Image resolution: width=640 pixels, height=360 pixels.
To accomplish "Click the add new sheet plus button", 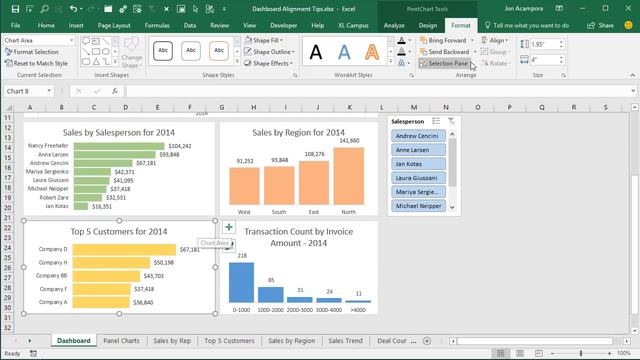I will [427, 341].
